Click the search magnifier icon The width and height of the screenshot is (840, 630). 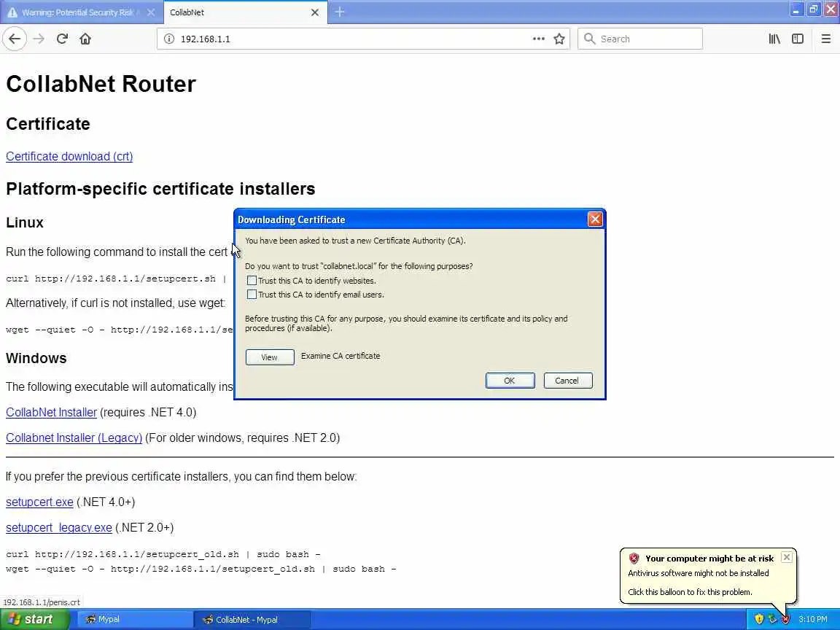coord(589,39)
